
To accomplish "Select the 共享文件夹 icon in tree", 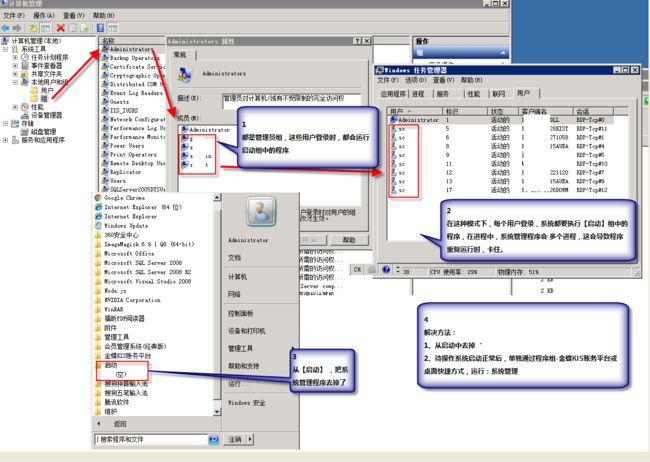I will (25, 74).
